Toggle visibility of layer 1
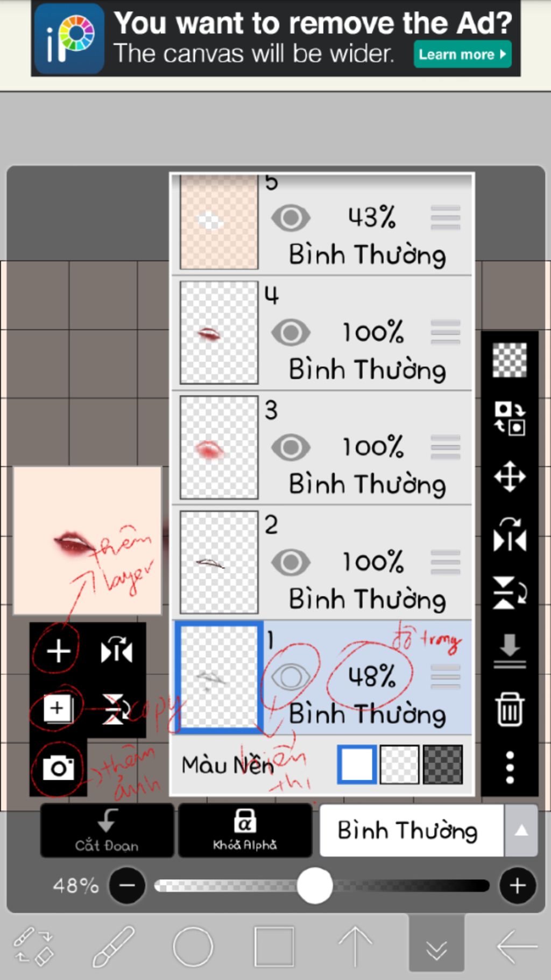 (x=291, y=677)
